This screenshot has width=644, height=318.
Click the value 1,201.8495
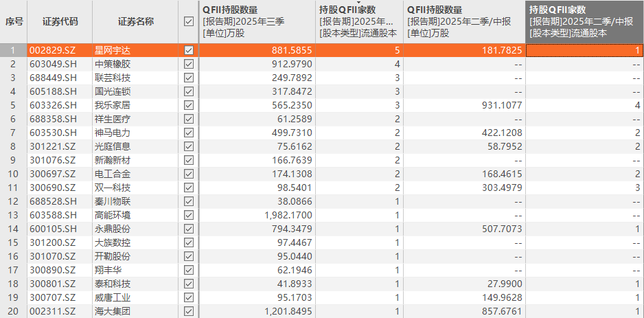[288, 311]
